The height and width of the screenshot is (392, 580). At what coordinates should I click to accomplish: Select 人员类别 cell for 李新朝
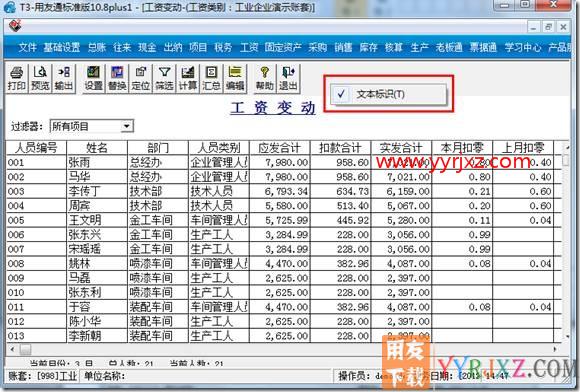219,336
